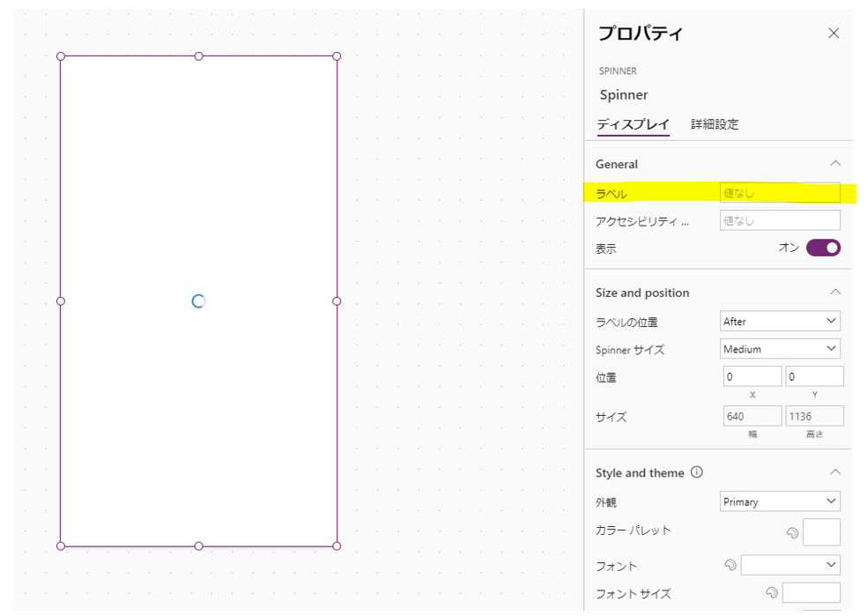Switch to the ディスプレイ tab
This screenshot has width=867, height=616.
tap(634, 124)
